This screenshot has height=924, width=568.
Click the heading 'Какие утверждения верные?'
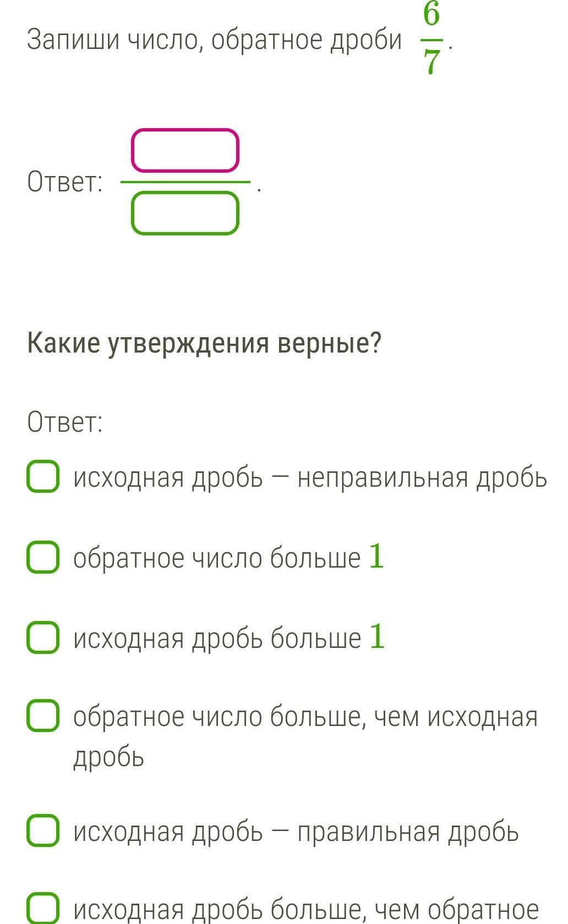click(204, 344)
